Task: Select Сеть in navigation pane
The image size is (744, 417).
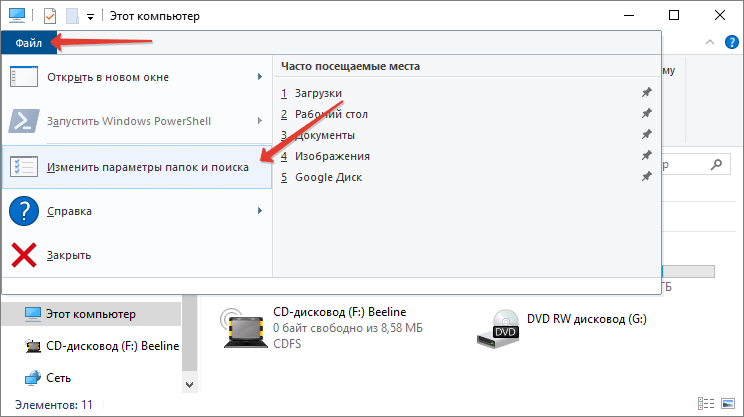Action: pos(47,378)
